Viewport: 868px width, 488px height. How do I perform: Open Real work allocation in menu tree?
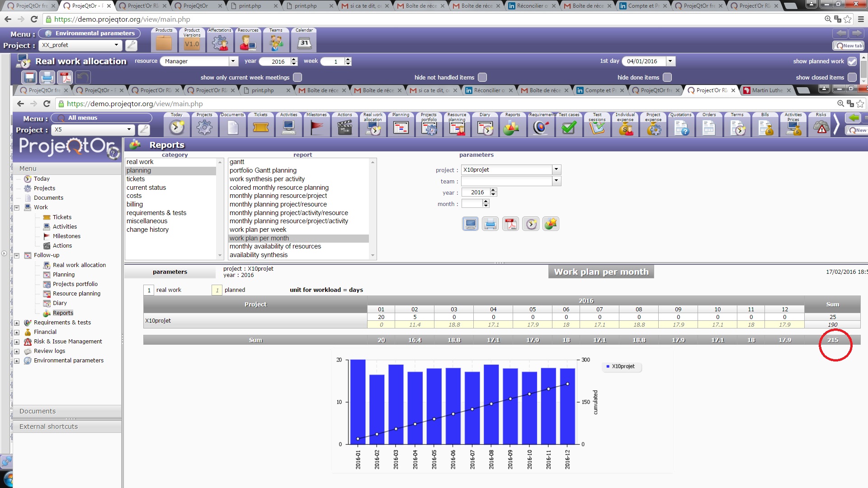pyautogui.click(x=79, y=265)
